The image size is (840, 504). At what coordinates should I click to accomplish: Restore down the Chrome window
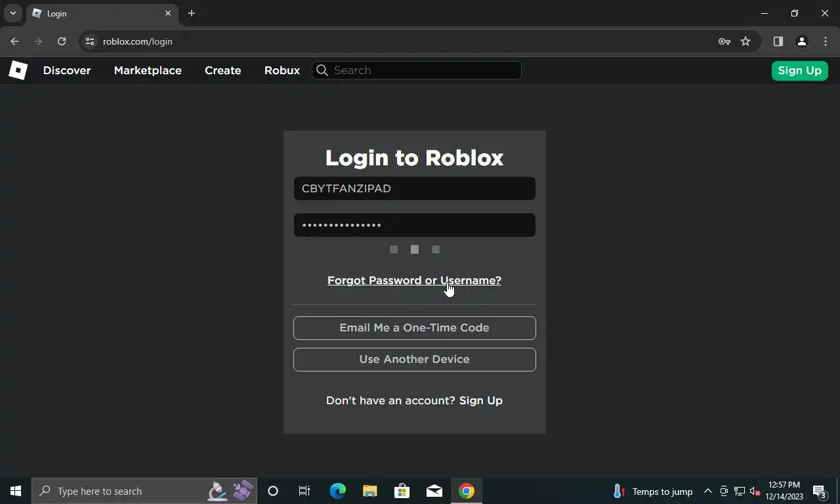(795, 13)
